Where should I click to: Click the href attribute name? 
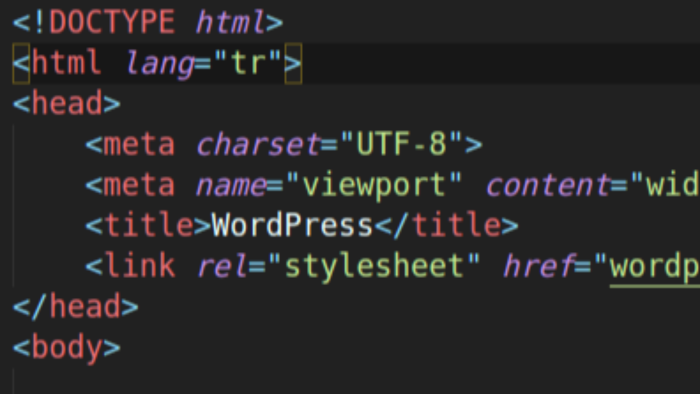coord(539,266)
